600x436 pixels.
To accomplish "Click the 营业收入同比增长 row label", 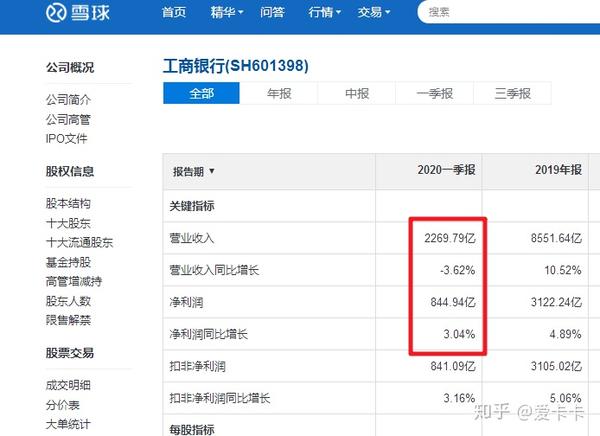I will coord(215,270).
